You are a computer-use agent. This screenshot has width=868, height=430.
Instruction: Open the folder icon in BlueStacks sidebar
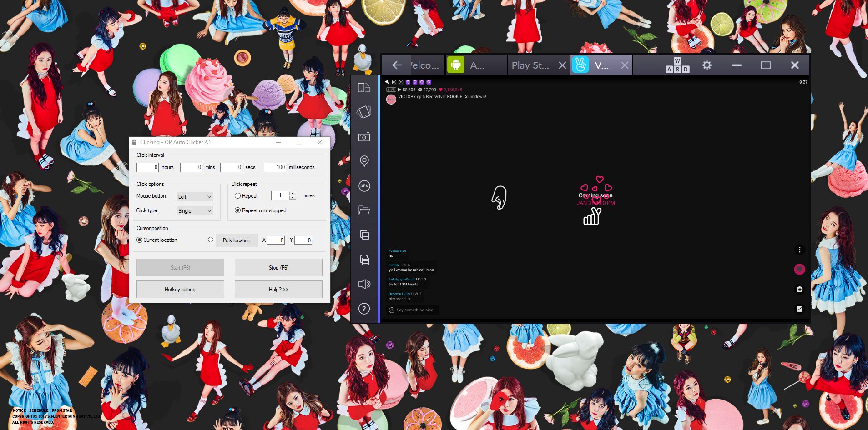click(364, 210)
